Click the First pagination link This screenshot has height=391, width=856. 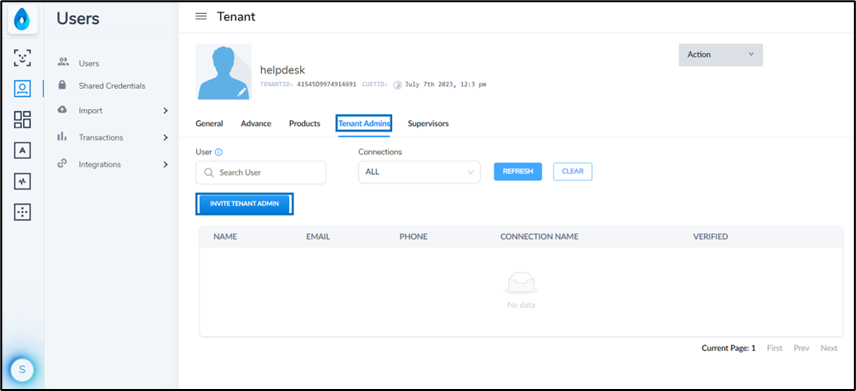pyautogui.click(x=775, y=348)
